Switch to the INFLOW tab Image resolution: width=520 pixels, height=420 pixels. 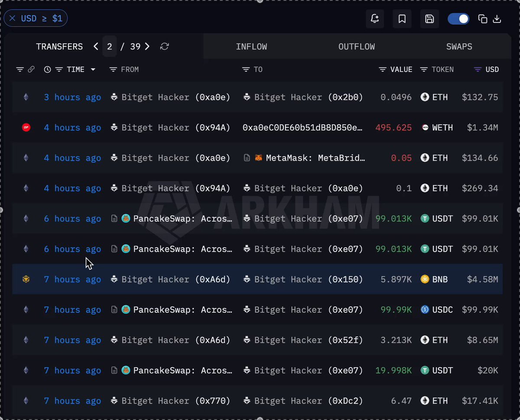pyautogui.click(x=251, y=46)
